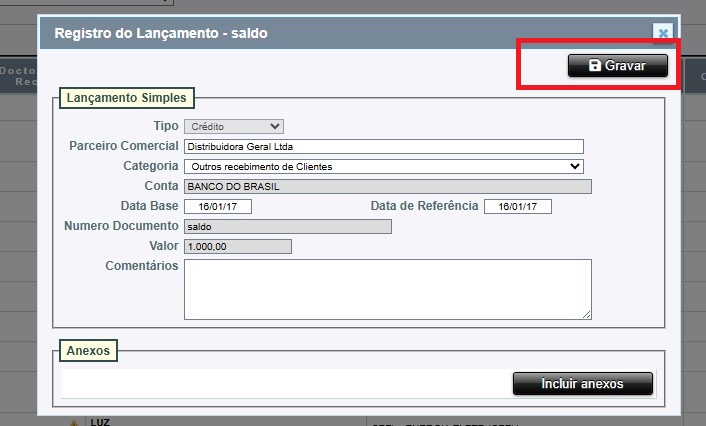The height and width of the screenshot is (426, 706).
Task: Click the Tipo field label
Action: pos(165,126)
